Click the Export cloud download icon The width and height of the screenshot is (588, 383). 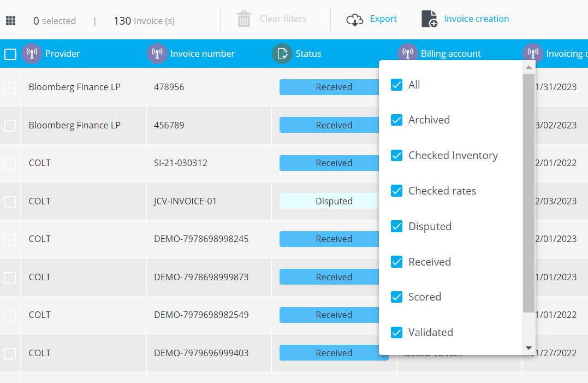tap(355, 20)
